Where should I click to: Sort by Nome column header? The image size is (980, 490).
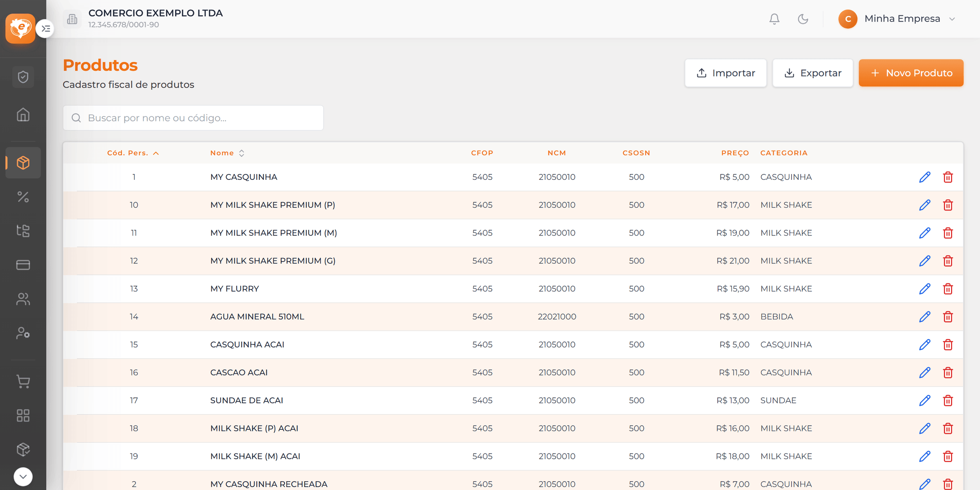[x=227, y=153]
